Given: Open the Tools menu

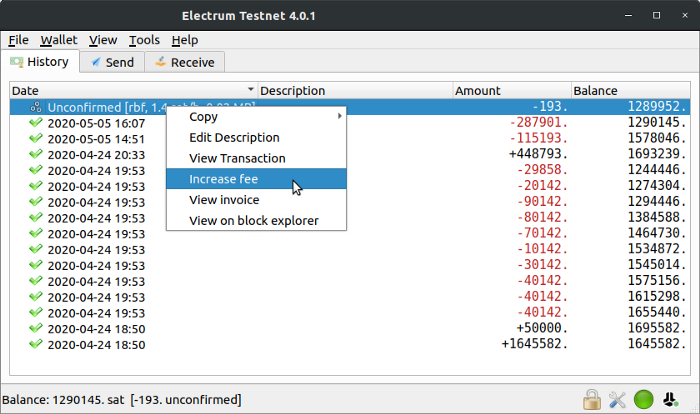Looking at the screenshot, I should 144,40.
